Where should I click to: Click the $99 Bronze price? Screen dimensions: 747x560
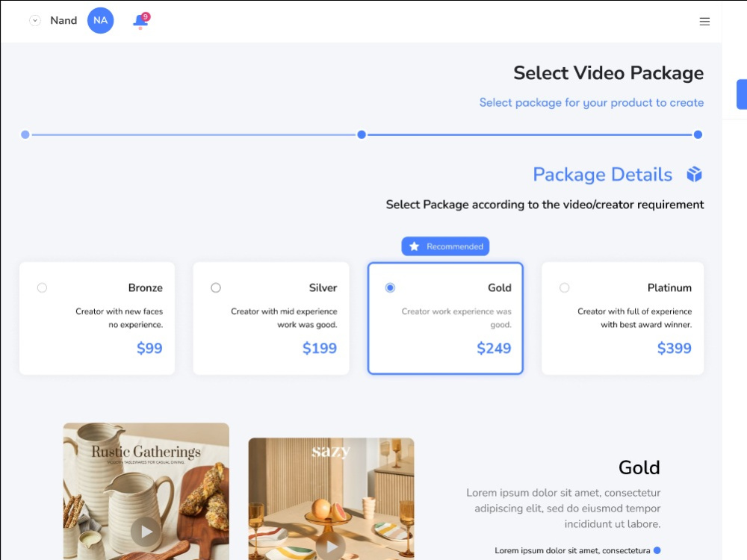click(x=149, y=348)
